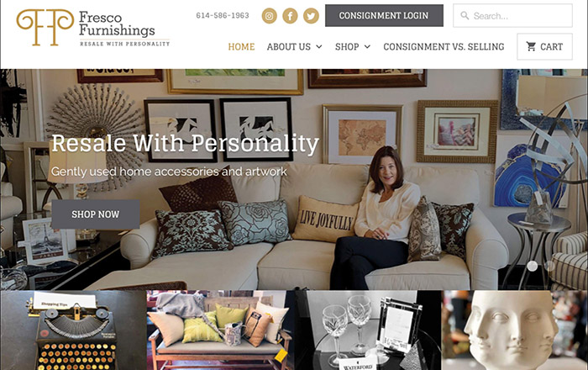Focus the Search input field
This screenshot has width=588, height=370.
(x=512, y=15)
